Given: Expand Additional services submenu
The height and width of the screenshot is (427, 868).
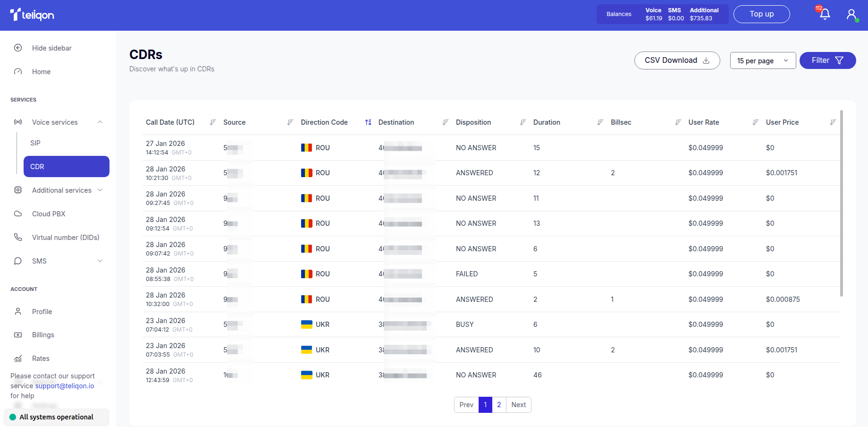Looking at the screenshot, I should (100, 190).
